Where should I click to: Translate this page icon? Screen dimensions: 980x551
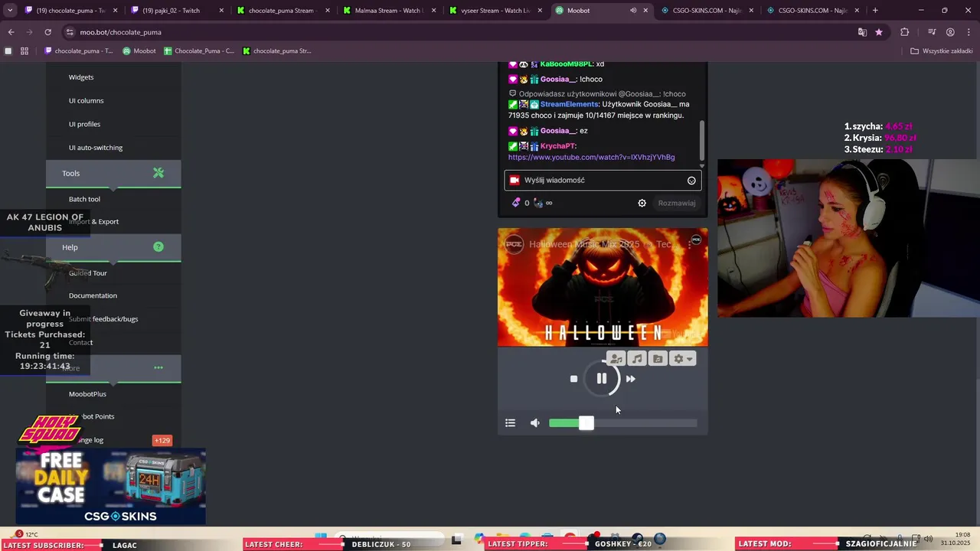[x=862, y=32]
